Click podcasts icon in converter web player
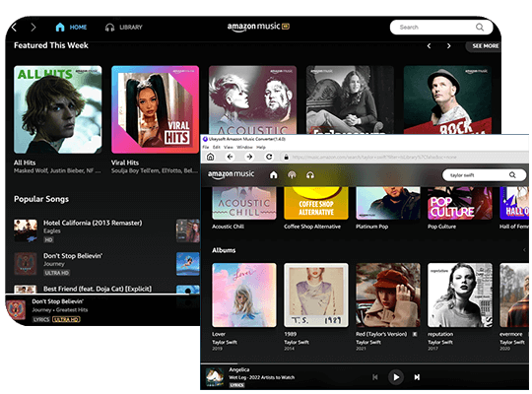The height and width of the screenshot is (394, 532). 292,174
